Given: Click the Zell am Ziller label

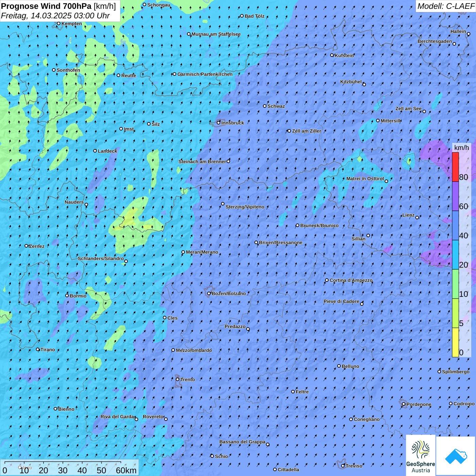Looking at the screenshot, I should [x=306, y=131].
